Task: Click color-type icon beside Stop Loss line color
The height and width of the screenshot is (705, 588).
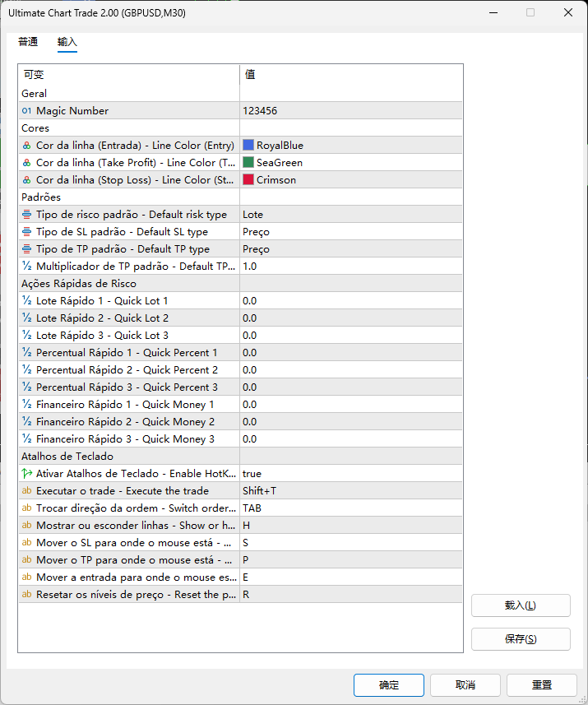Action: click(x=26, y=180)
